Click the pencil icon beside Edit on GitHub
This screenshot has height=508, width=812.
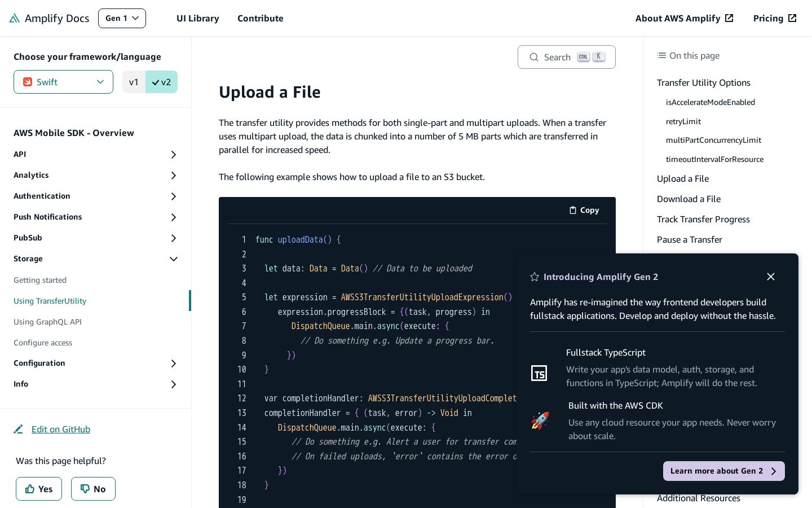click(x=18, y=429)
